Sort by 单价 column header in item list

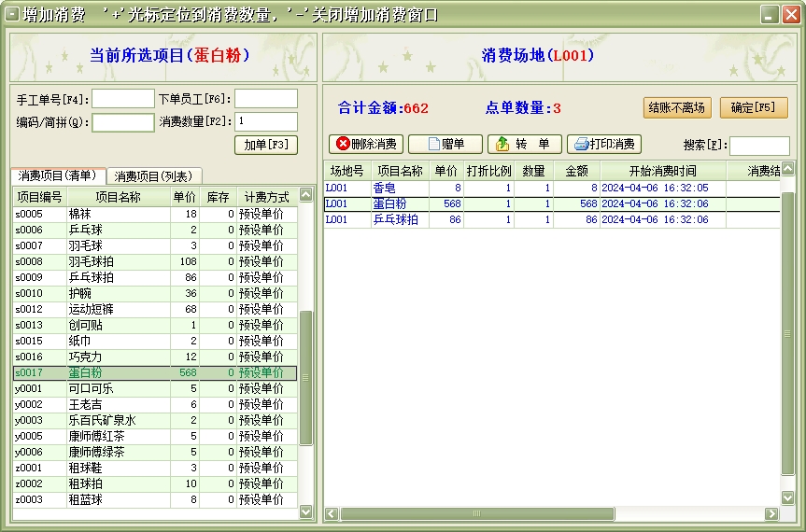coord(184,197)
